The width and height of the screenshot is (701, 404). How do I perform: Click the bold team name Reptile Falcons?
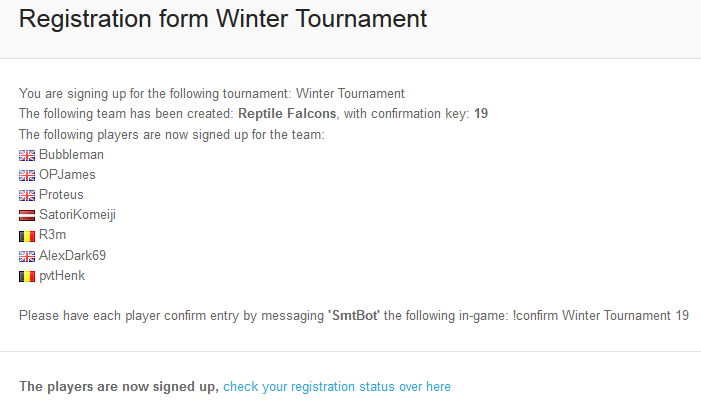287,114
